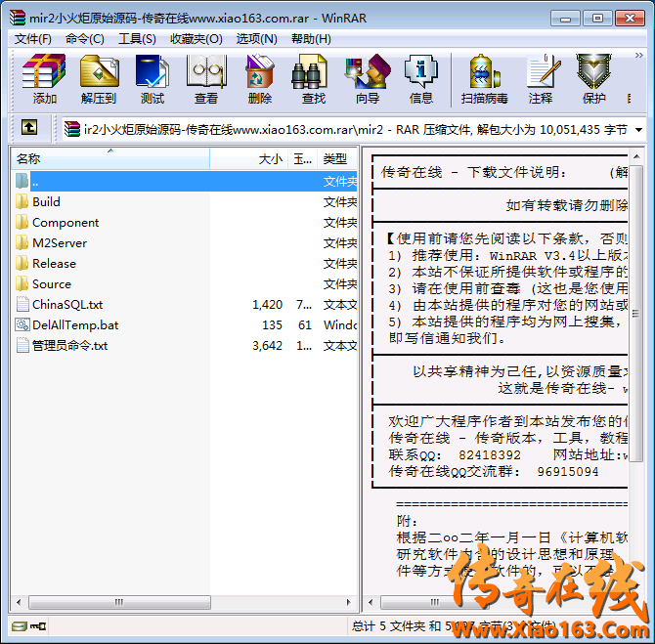Select the parent folder '..' row
The image size is (655, 644).
(x=185, y=181)
